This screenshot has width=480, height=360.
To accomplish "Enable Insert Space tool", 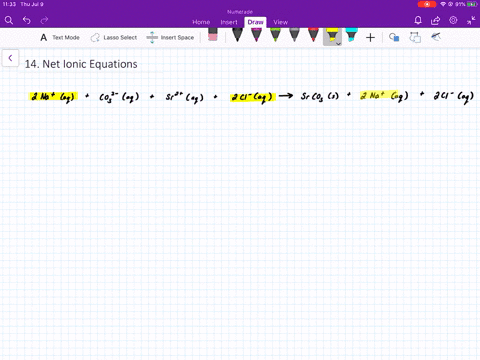I will pyautogui.click(x=170, y=37).
